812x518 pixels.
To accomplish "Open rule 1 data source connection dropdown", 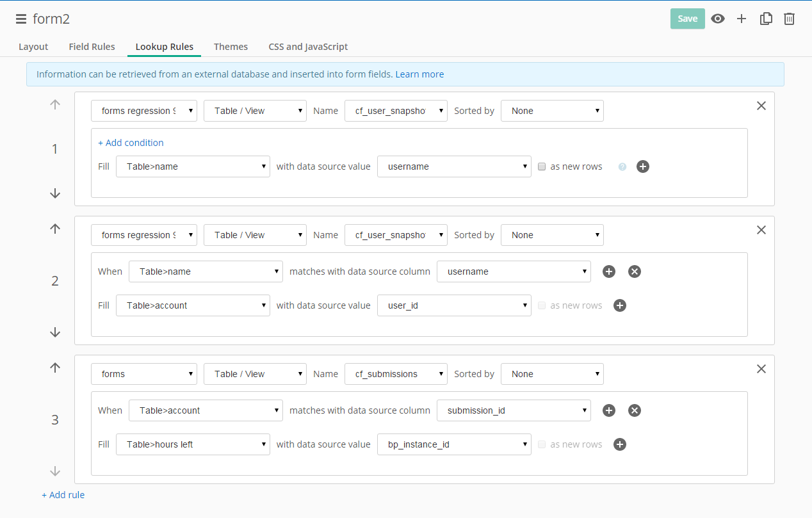I will (x=144, y=111).
